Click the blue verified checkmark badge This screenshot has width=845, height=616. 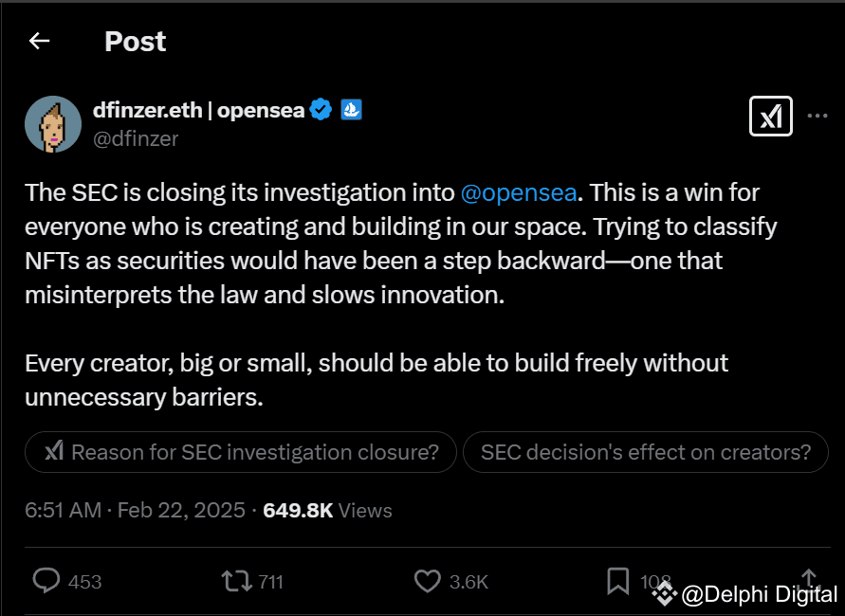click(321, 110)
